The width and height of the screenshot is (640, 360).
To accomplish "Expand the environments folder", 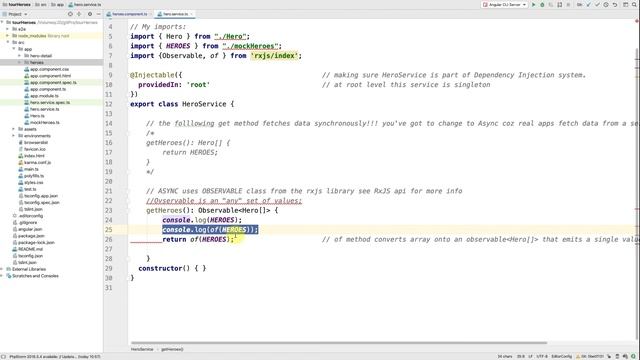I will click(13, 136).
